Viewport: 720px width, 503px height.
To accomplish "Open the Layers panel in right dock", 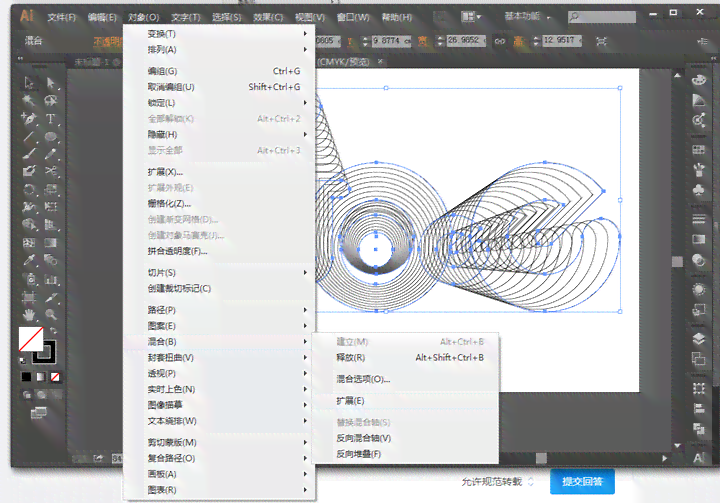I will [x=698, y=339].
